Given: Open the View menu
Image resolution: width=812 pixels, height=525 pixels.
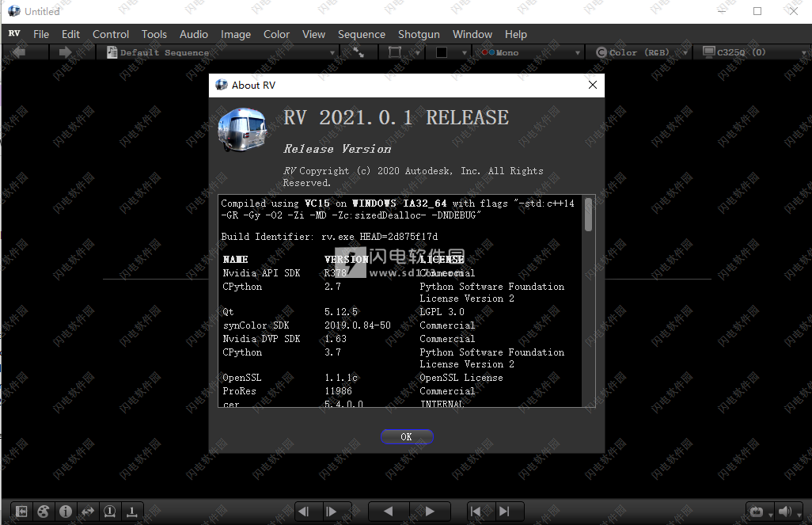Looking at the screenshot, I should 314,34.
